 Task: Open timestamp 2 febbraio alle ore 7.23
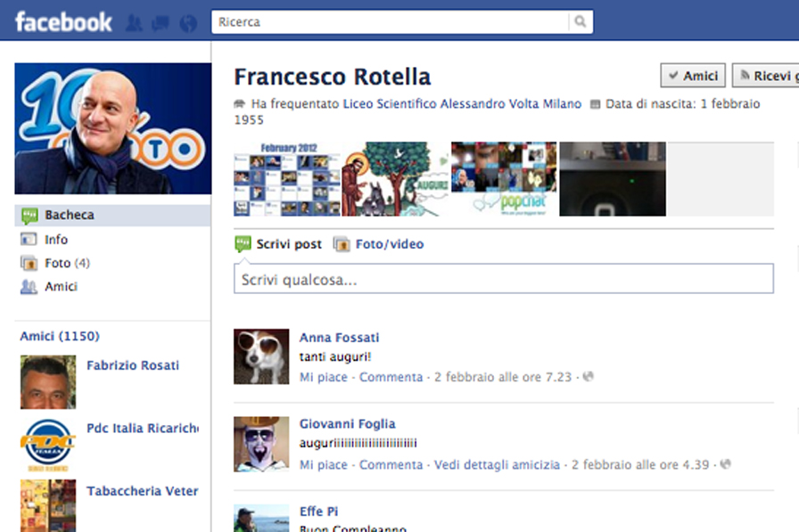tap(503, 377)
